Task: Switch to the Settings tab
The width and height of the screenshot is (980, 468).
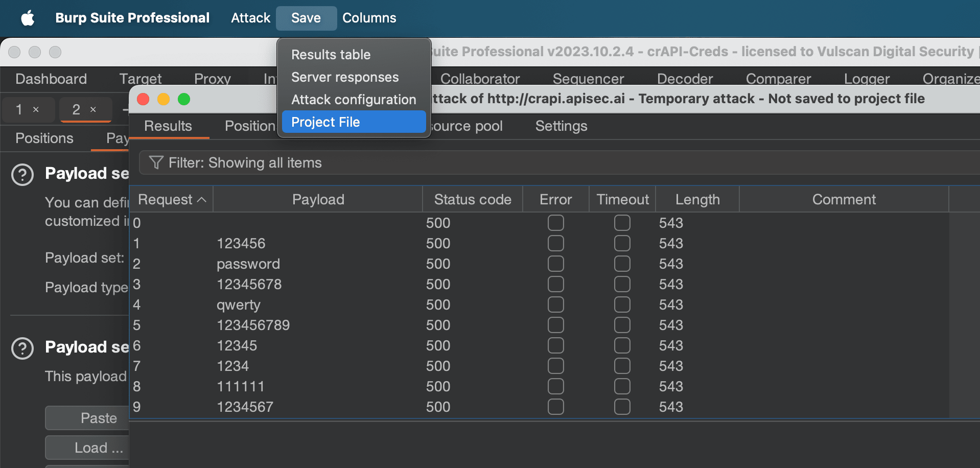Action: pos(561,126)
